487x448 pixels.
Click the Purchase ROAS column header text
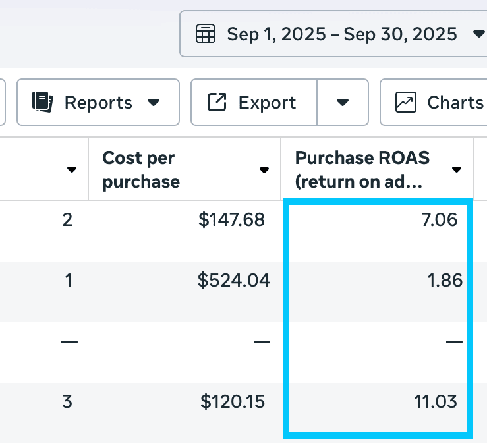tap(362, 169)
